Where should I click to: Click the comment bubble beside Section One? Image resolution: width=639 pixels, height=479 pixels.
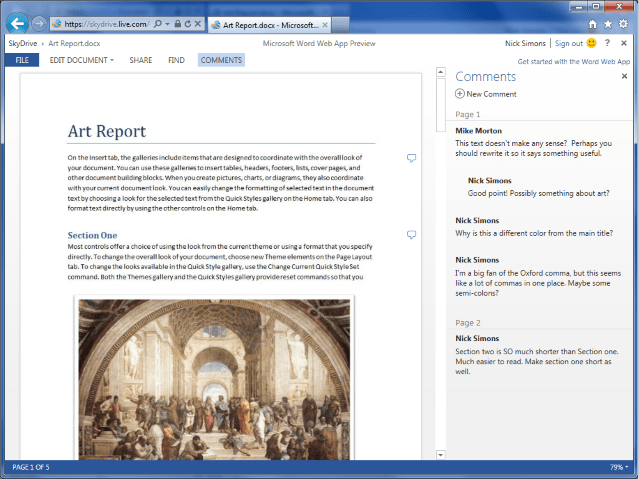[x=412, y=235]
